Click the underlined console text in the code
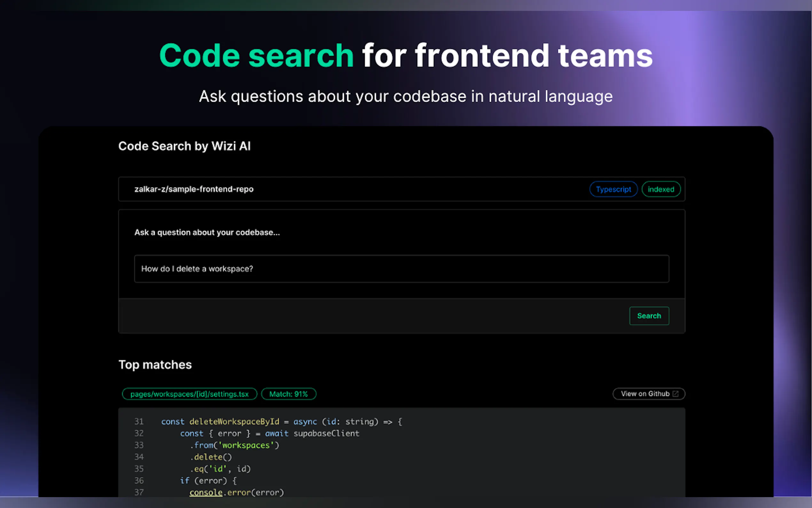 click(x=206, y=493)
